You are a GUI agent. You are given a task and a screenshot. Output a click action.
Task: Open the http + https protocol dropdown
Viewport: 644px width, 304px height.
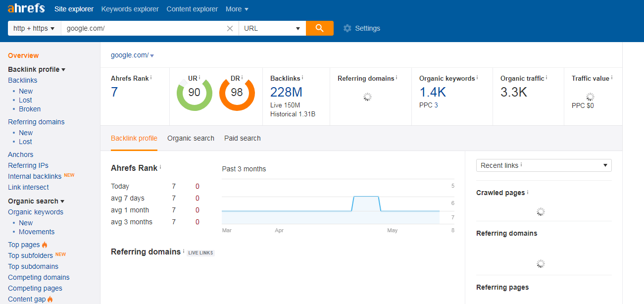click(34, 28)
